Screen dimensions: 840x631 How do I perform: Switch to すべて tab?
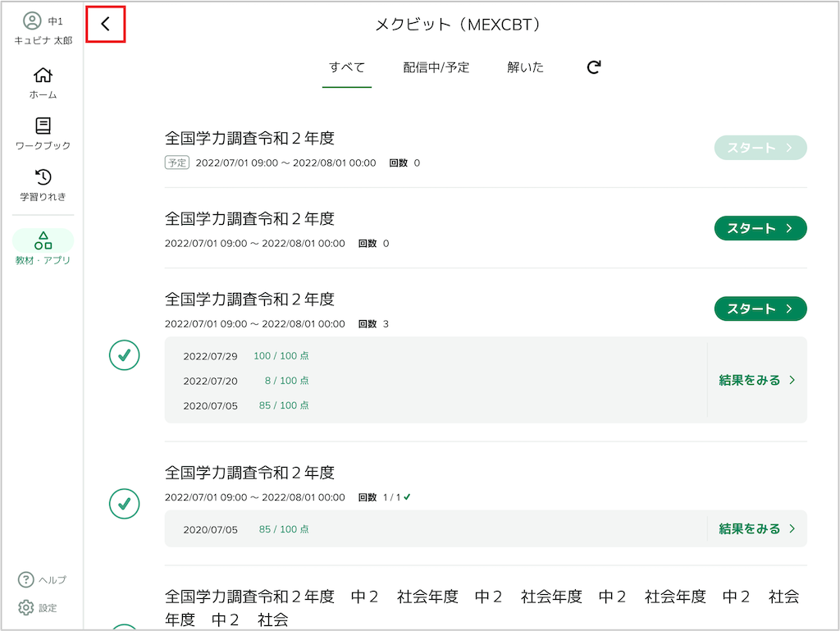(347, 67)
